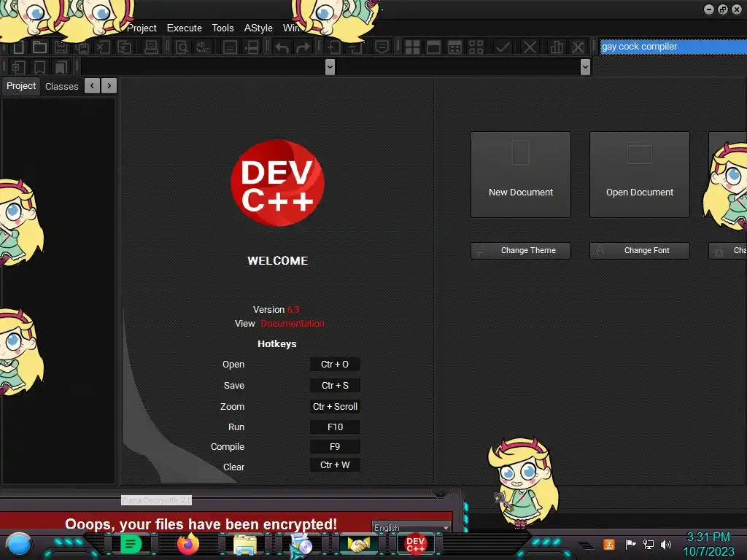Click the window-shaped Run toolbar icon
Image resolution: width=747 pixels, height=560 pixels.
tap(433, 47)
